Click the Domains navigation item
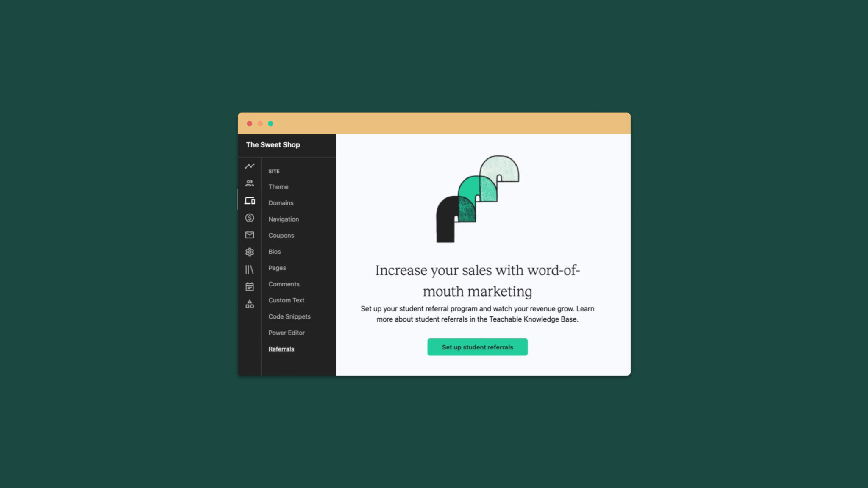The image size is (868, 488). 281,202
